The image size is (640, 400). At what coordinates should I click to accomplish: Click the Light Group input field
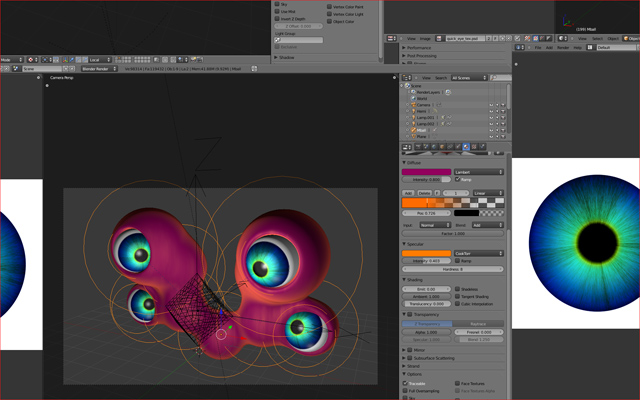(299, 40)
